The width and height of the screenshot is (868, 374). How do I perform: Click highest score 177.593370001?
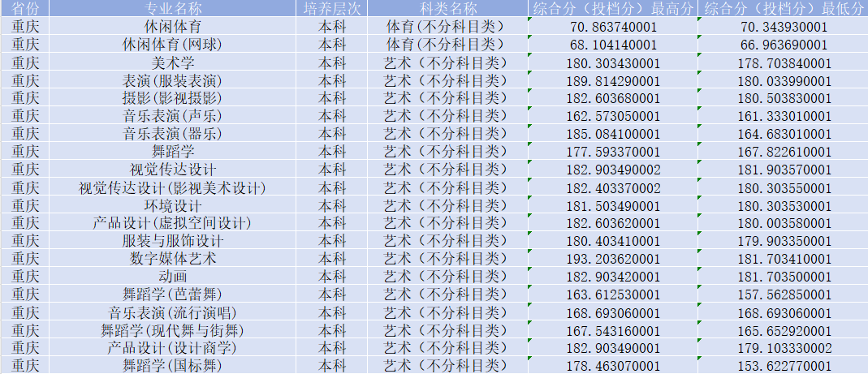(612, 152)
